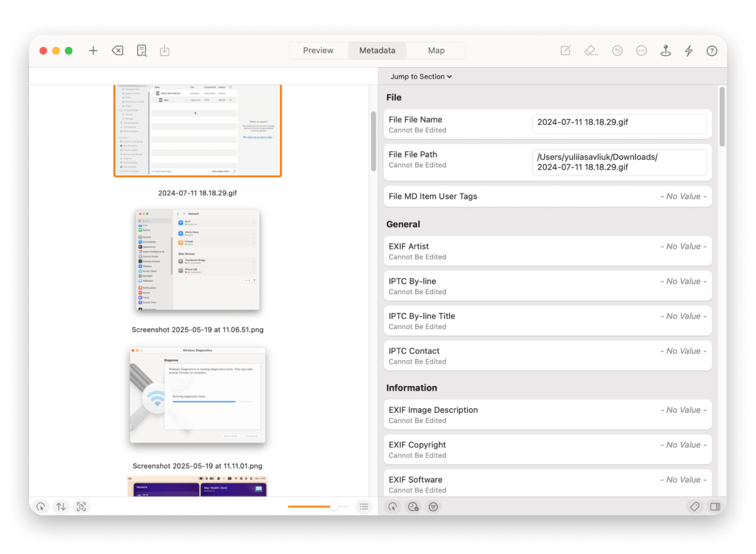Viewport: 756px width, 554px height.
Task: Click the backspace-style remove icon
Action: pyautogui.click(x=117, y=51)
